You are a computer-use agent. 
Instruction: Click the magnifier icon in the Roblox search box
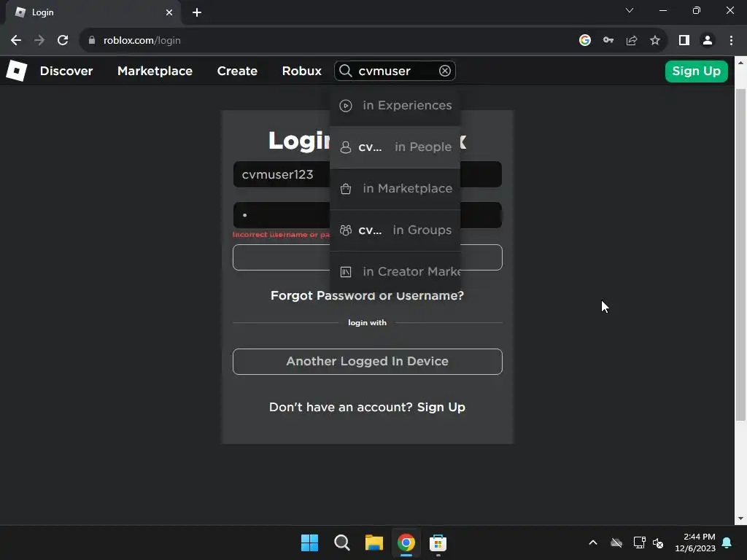coord(345,71)
